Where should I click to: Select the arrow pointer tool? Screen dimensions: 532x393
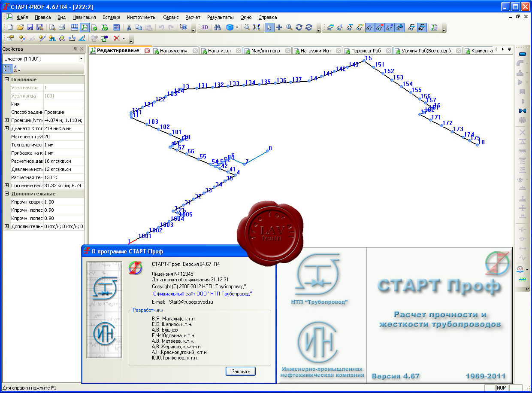coord(269,27)
